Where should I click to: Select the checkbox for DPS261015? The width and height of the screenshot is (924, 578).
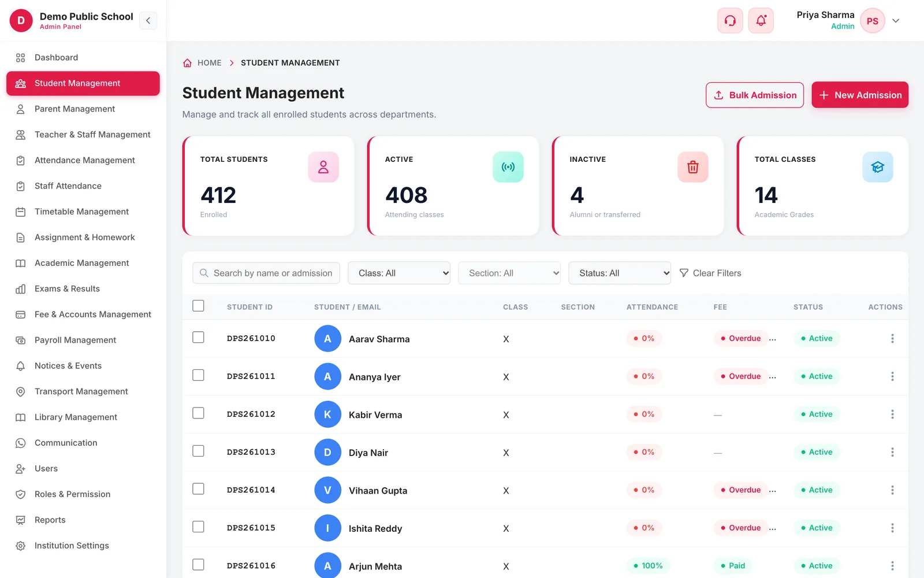click(198, 527)
